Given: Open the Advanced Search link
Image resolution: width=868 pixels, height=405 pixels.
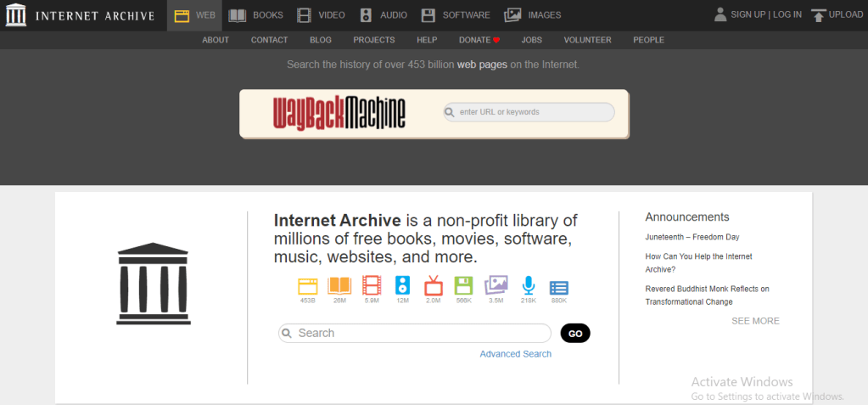Looking at the screenshot, I should click(x=515, y=354).
